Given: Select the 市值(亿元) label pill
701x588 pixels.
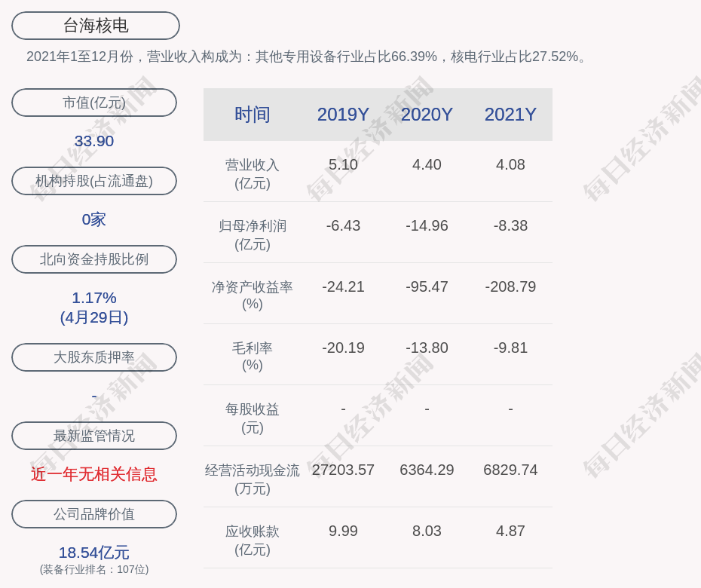Looking at the screenshot, I should point(94,103).
